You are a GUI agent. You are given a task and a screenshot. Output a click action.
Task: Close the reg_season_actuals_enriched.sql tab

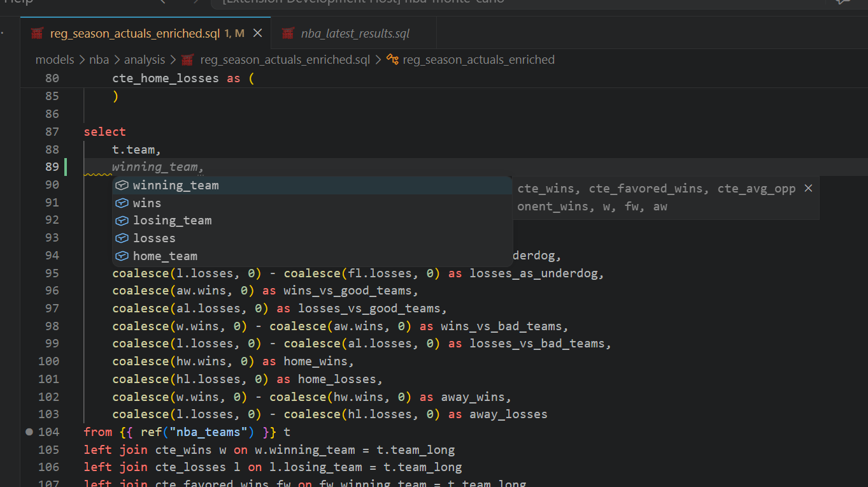coord(258,33)
